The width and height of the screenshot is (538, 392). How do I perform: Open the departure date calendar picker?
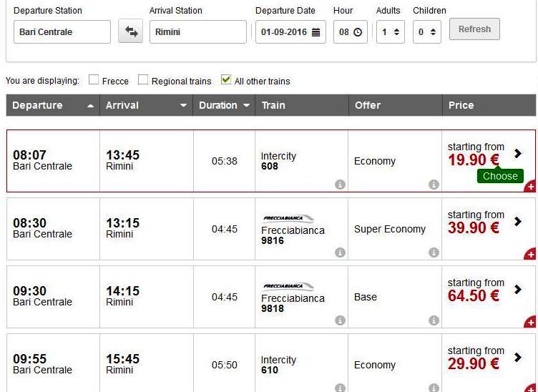coord(316,32)
